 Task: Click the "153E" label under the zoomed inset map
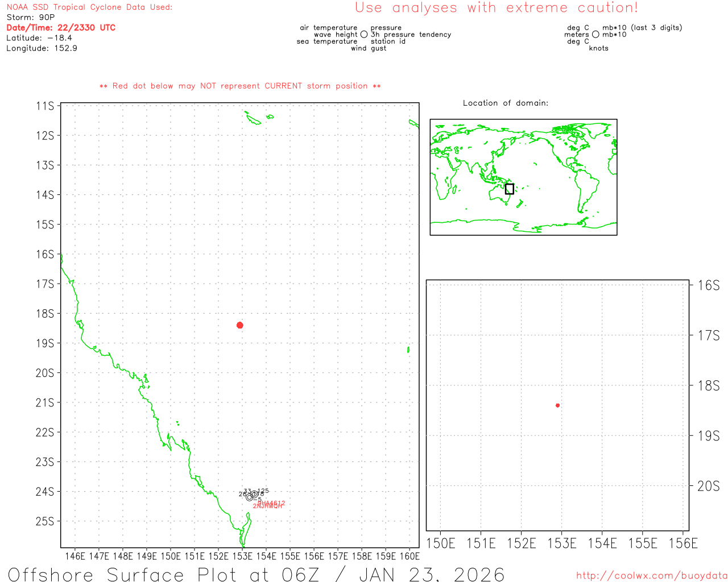tap(562, 543)
